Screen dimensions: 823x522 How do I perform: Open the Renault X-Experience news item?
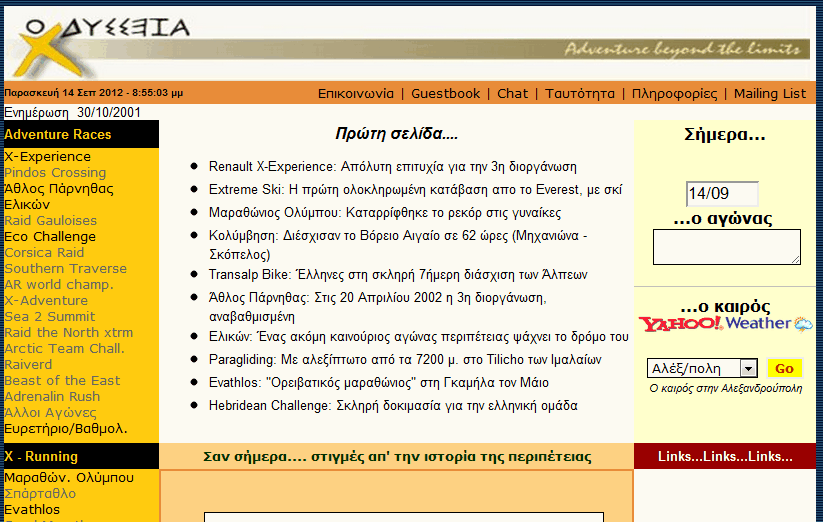393,166
